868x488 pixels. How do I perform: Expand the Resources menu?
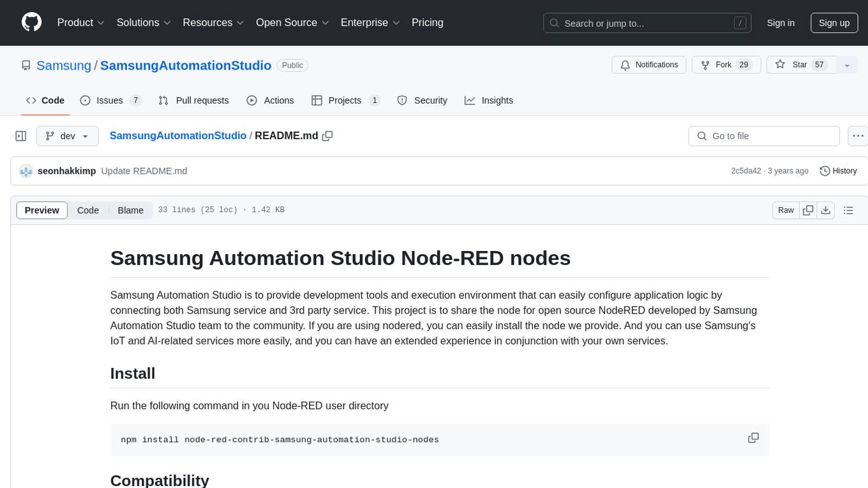(x=213, y=22)
